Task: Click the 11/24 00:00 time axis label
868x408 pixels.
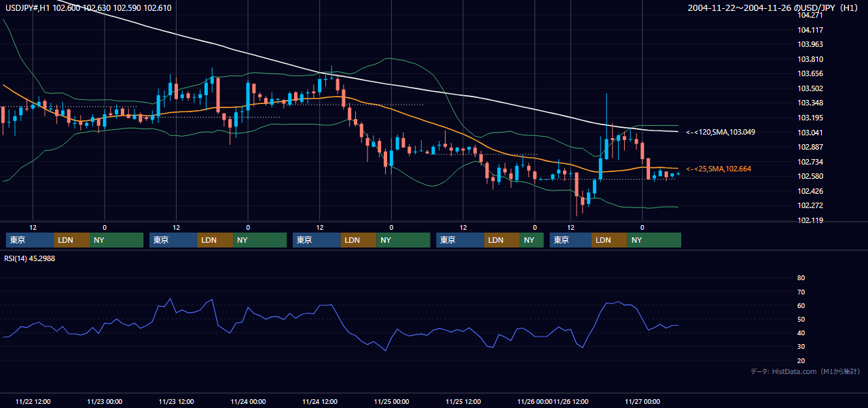Action: pyautogui.click(x=248, y=402)
